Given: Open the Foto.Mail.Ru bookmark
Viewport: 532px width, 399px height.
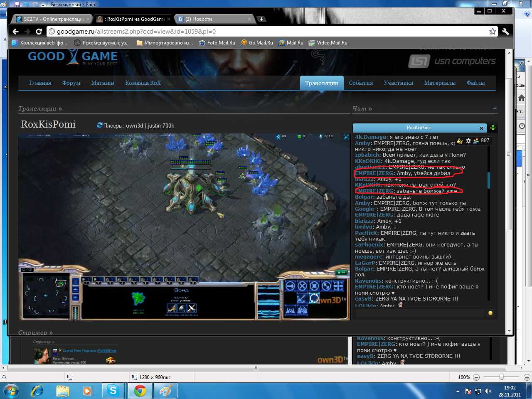Looking at the screenshot, I should [217, 43].
